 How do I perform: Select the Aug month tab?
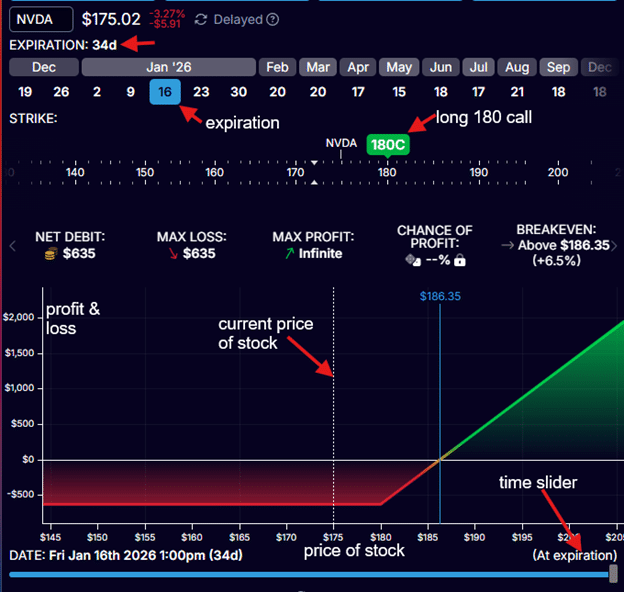pos(517,67)
